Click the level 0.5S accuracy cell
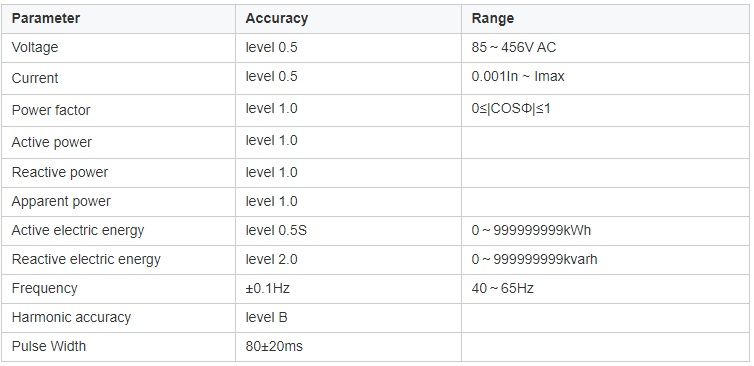Viewport: 754px width, 366px height. pos(348,230)
